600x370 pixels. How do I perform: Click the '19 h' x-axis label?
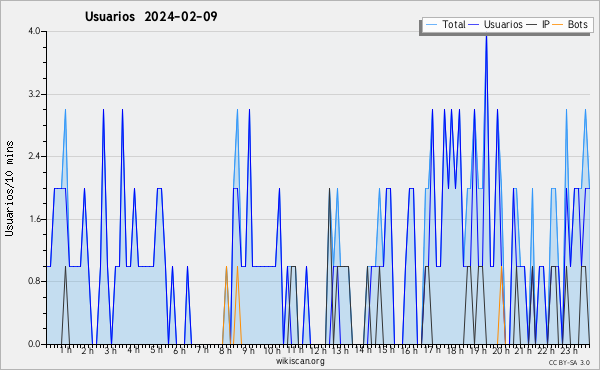(x=478, y=350)
